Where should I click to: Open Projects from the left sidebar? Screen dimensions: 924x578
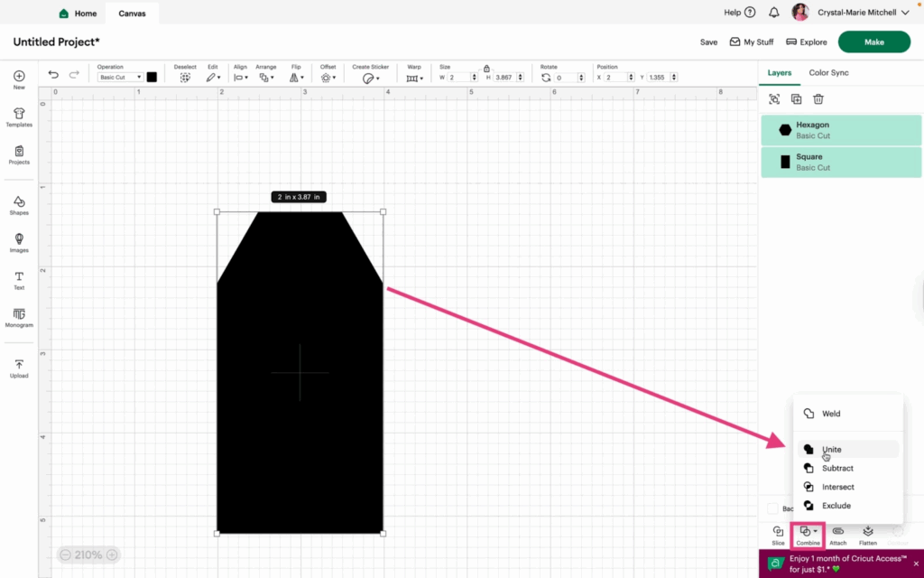[19, 155]
